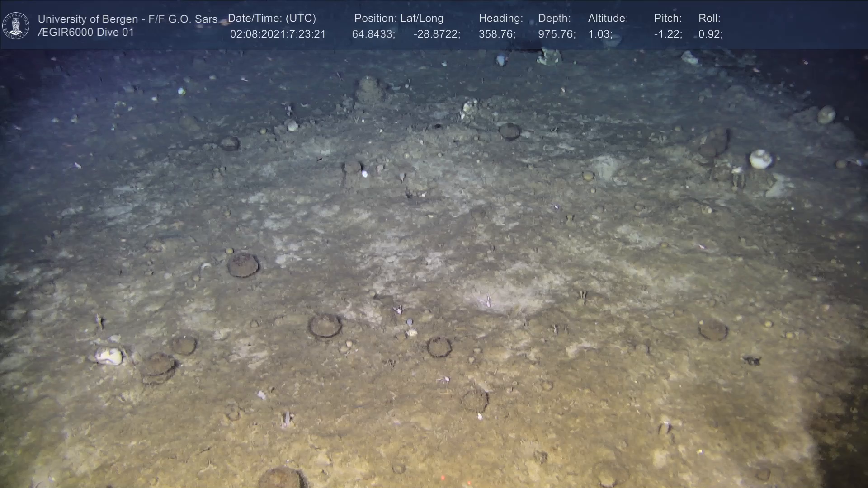The width and height of the screenshot is (868, 488).
Task: Click the Roll label in overlay
Action: (709, 18)
